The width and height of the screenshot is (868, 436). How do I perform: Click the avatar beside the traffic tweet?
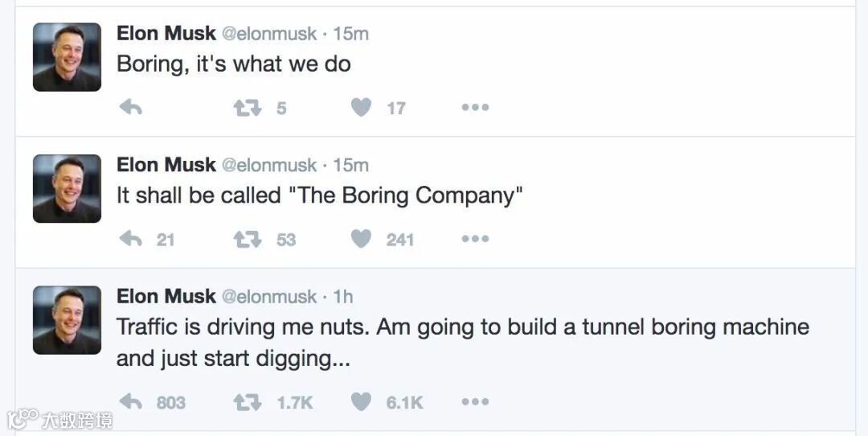tap(67, 319)
